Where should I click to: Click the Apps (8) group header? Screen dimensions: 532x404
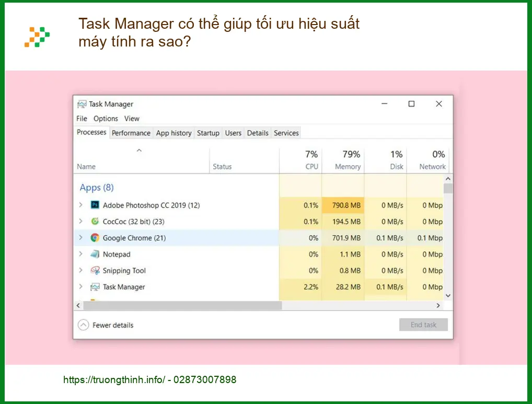click(97, 187)
